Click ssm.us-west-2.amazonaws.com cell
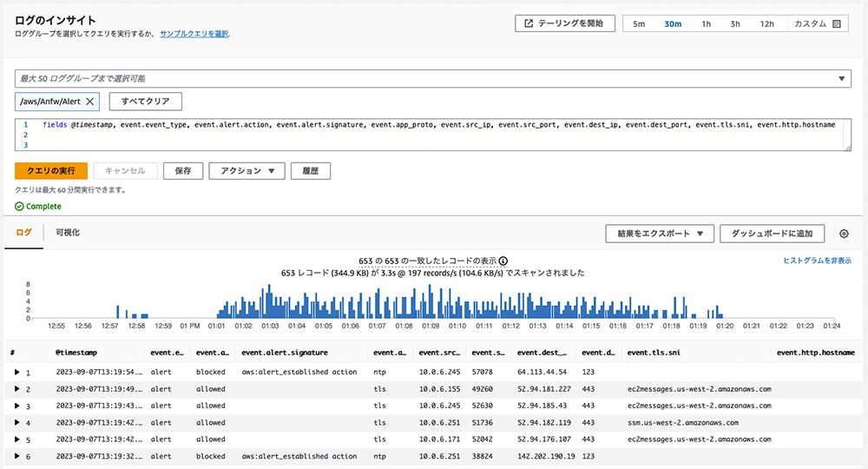868x469 pixels. (683, 422)
